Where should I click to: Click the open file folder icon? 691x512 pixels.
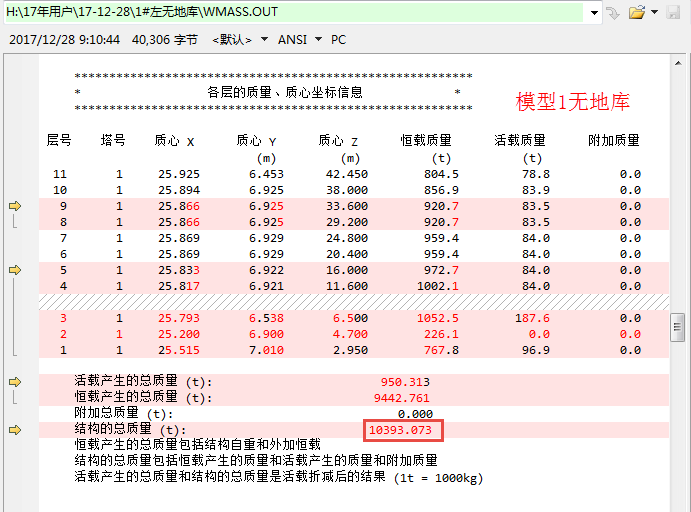point(636,13)
